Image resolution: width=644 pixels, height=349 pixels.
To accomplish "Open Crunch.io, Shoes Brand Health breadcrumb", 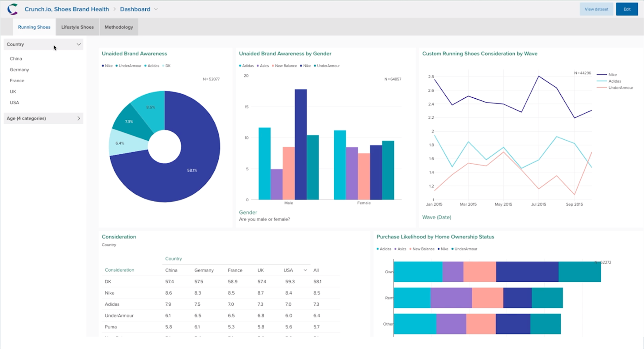I will [66, 9].
